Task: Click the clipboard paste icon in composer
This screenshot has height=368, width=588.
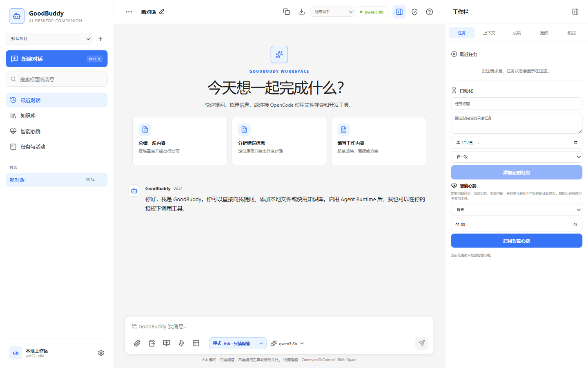Action: 152,343
